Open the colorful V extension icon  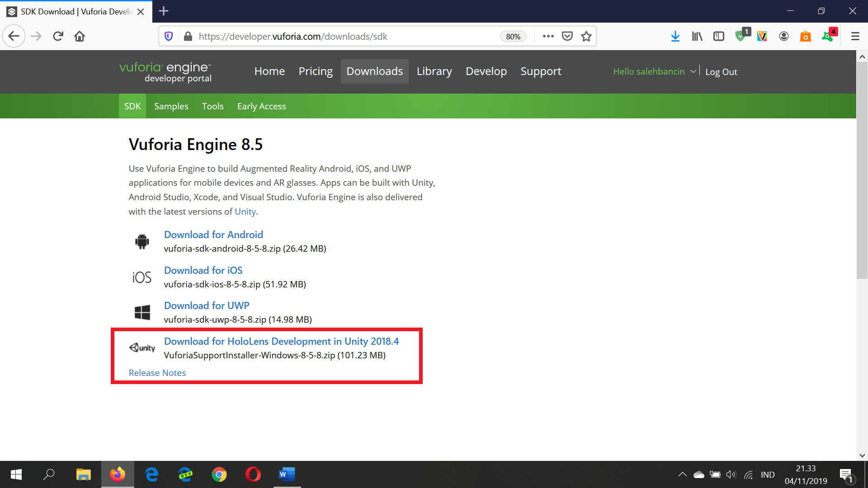click(762, 36)
